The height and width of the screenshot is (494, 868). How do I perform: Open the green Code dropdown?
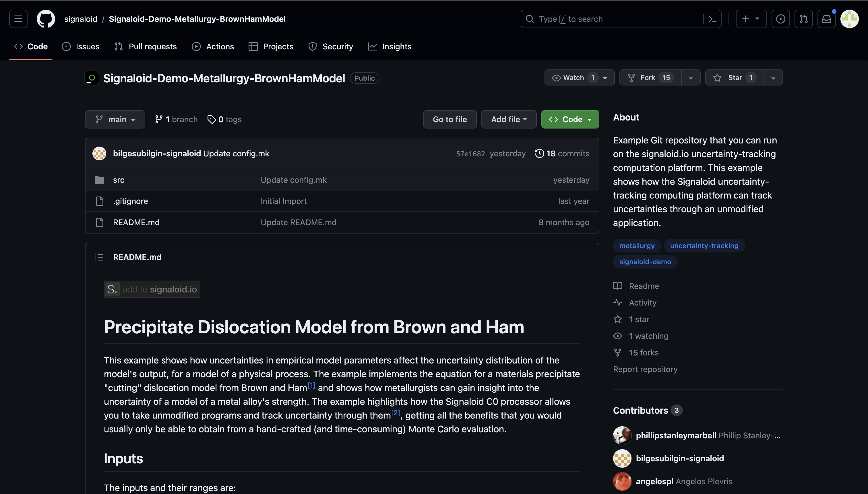[570, 119]
